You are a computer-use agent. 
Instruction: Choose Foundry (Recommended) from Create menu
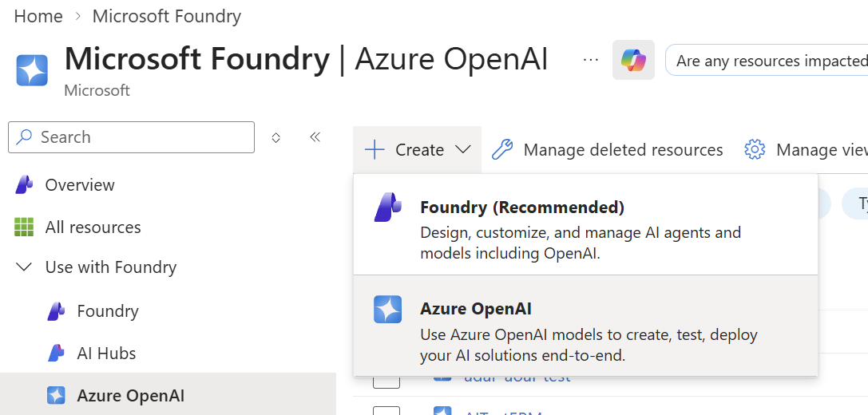[585, 224]
